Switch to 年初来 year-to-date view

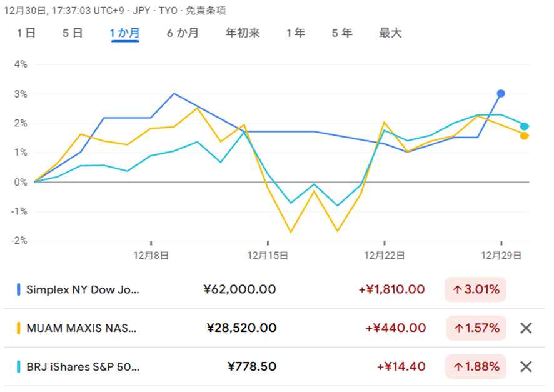click(x=243, y=33)
